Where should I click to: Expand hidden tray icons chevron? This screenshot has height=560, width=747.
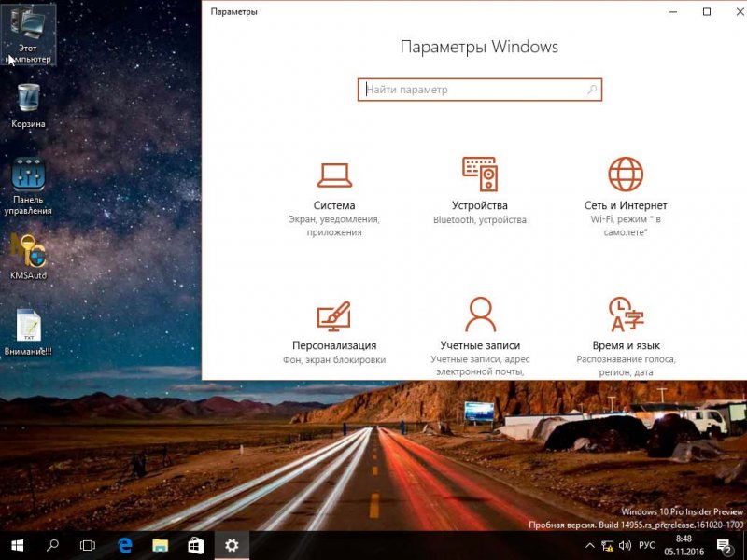point(590,546)
